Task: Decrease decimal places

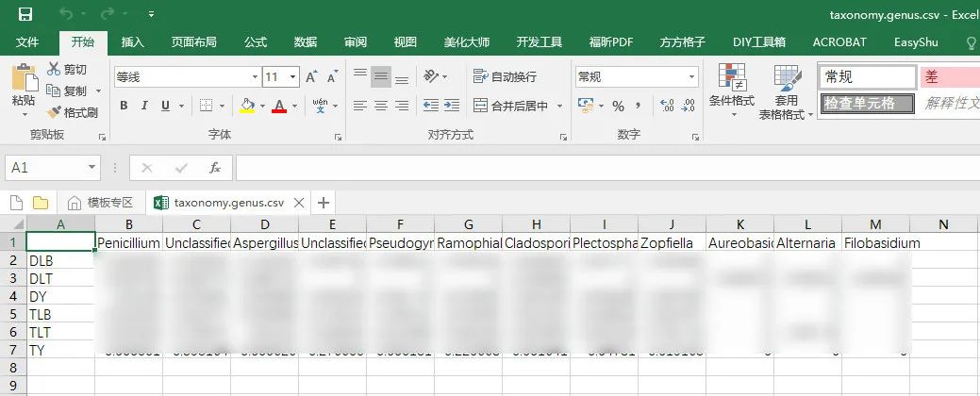Action: [x=689, y=106]
